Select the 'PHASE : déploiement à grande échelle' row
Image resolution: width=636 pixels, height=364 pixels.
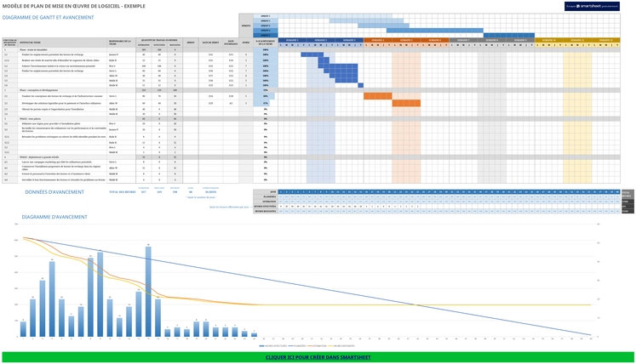(311, 156)
